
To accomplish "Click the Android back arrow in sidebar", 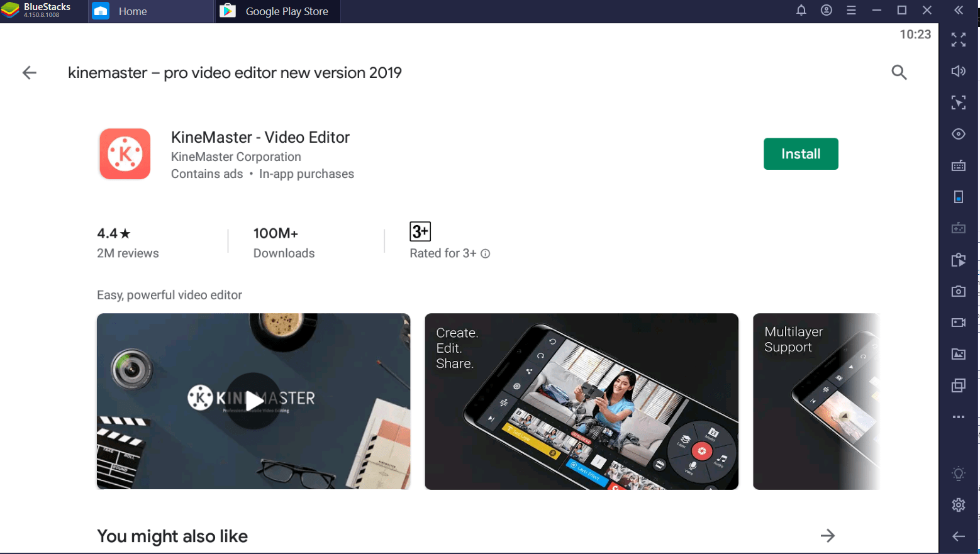I will tap(959, 536).
